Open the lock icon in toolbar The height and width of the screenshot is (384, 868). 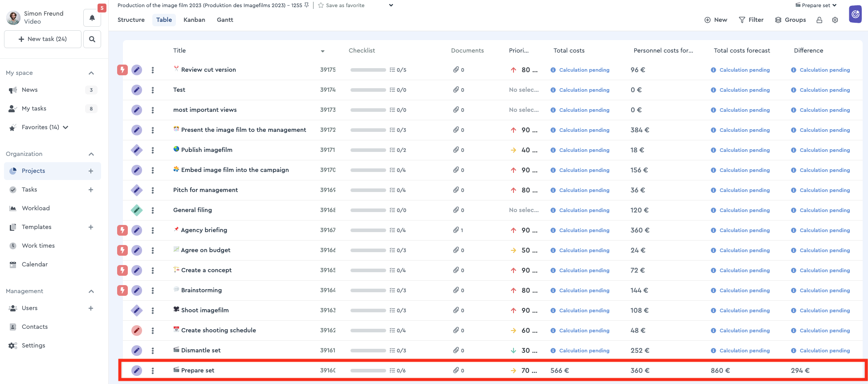click(819, 20)
